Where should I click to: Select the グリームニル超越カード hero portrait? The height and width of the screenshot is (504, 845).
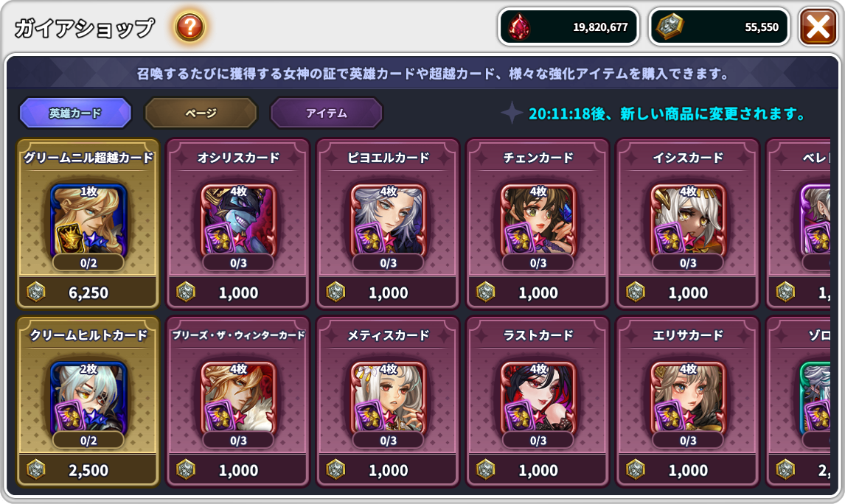(88, 220)
